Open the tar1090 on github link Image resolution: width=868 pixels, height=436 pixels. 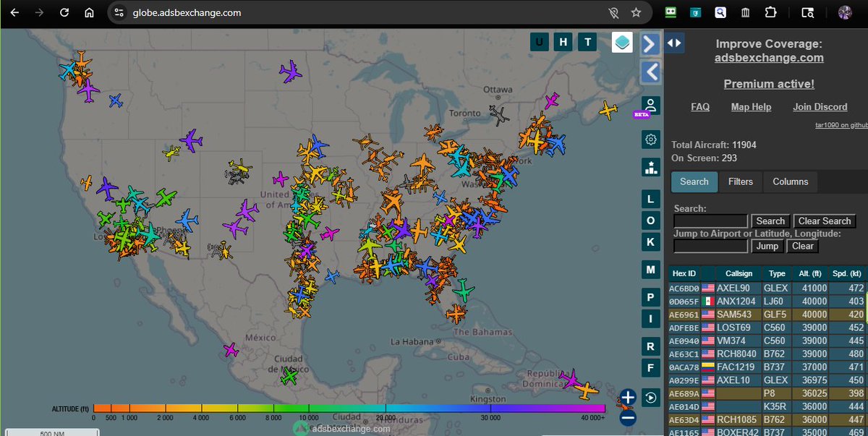click(841, 125)
